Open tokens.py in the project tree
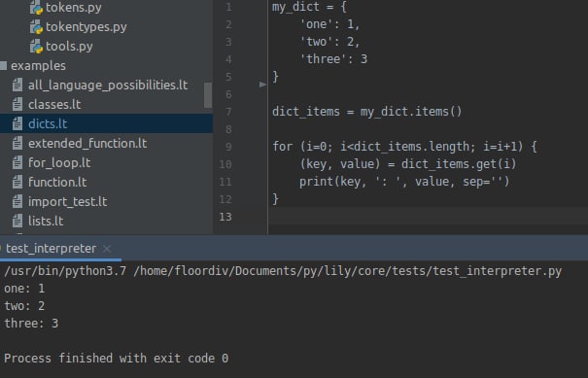 [74, 7]
